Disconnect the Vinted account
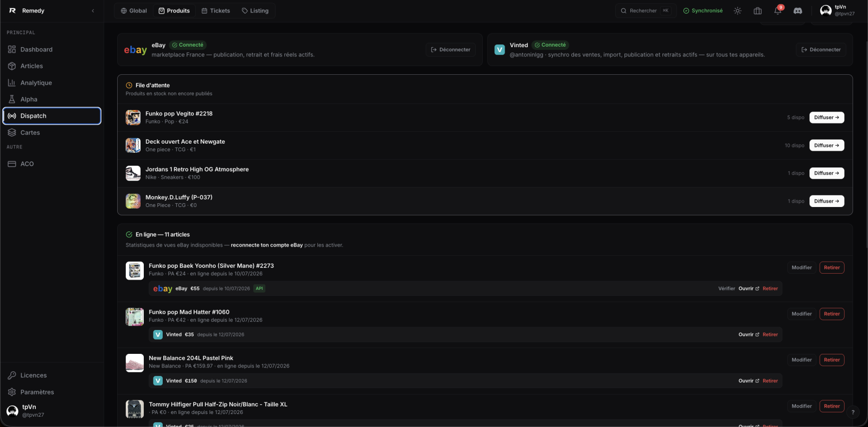 pyautogui.click(x=821, y=50)
